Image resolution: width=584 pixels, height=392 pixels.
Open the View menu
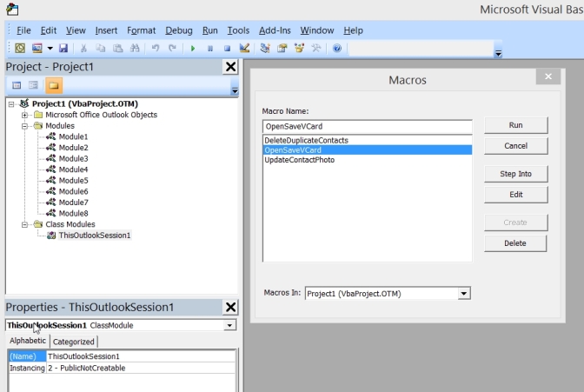click(76, 30)
